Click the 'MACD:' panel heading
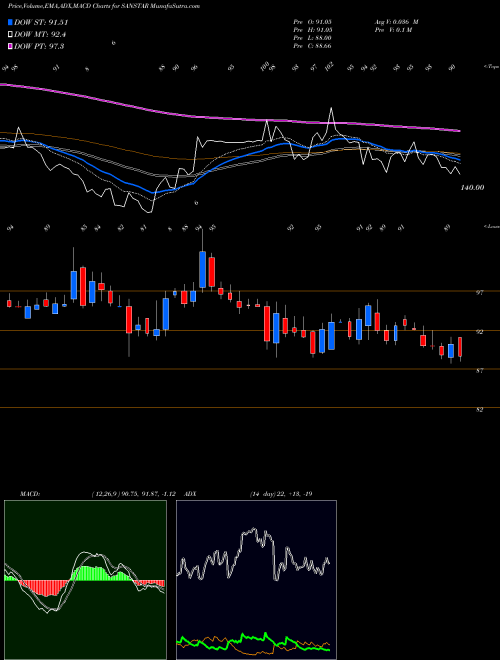 (x=29, y=494)
